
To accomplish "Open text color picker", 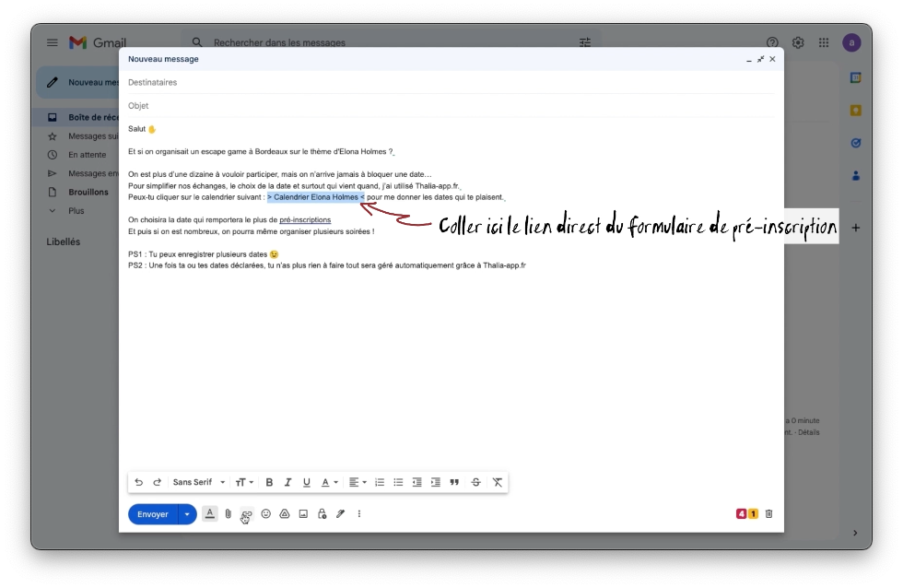I will click(x=329, y=482).
